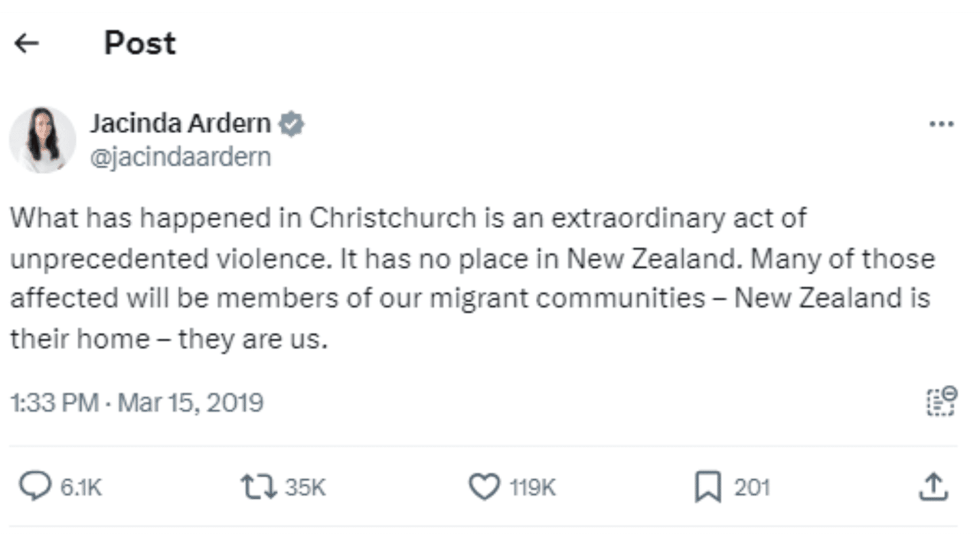Open Jacinda Ardern's profile picture
The width and height of the screenshot is (980, 551).
(x=43, y=139)
